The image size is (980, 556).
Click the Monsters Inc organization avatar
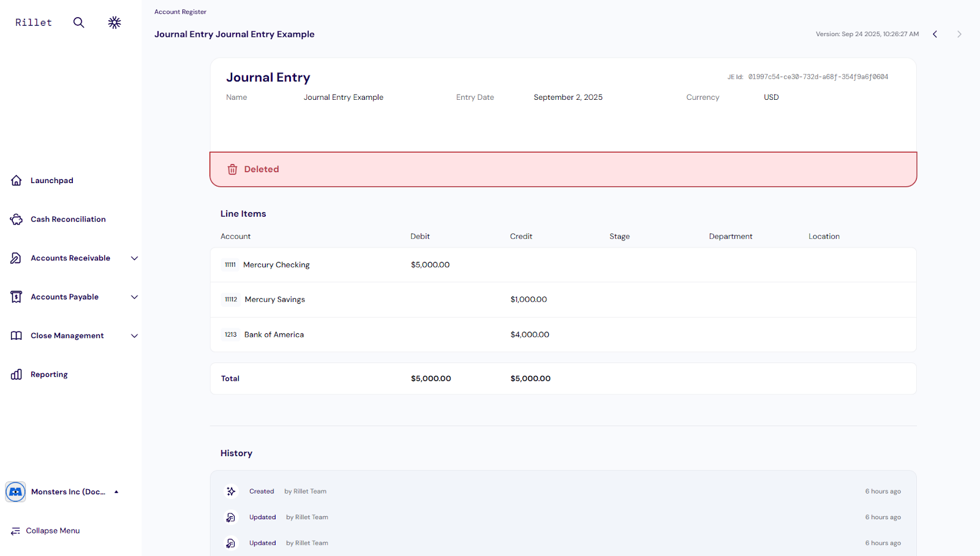tap(15, 492)
